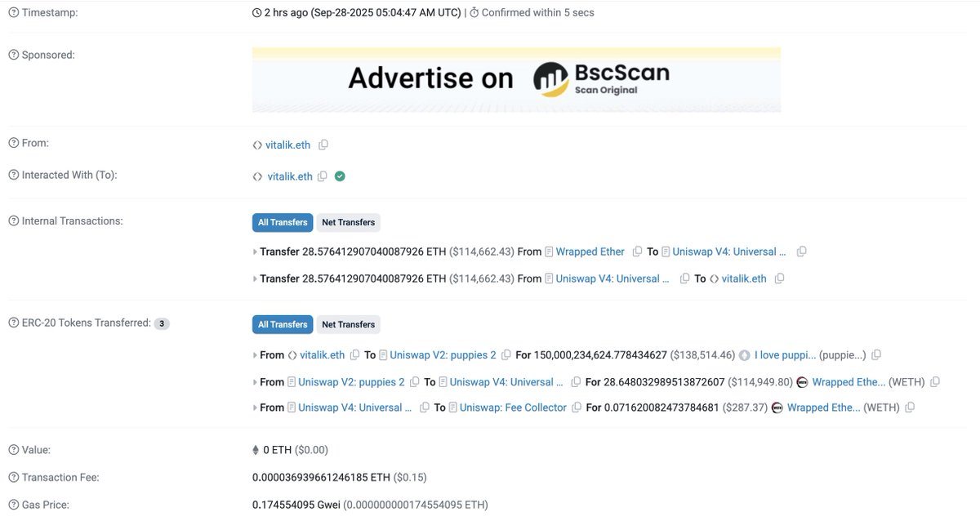Screen dimensions: 980x521
Task: Open vitalik.eth link in Interacted With field
Action: point(290,176)
